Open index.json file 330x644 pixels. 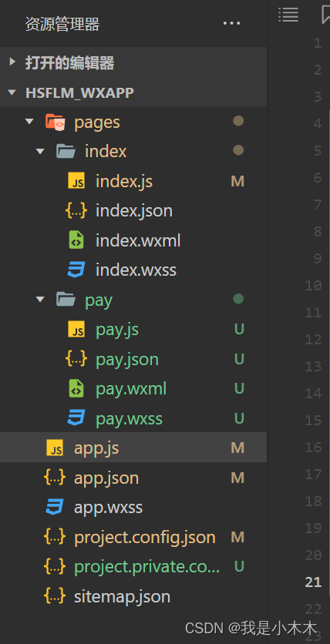(x=134, y=211)
